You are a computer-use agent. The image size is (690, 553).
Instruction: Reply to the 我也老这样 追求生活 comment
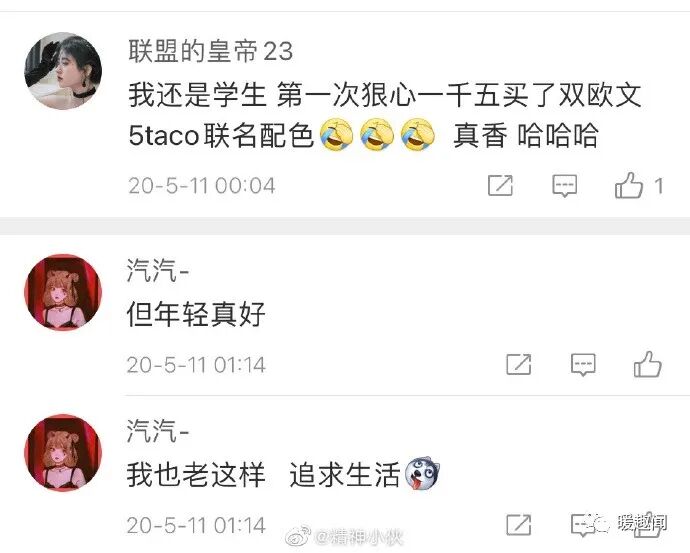coord(583,525)
